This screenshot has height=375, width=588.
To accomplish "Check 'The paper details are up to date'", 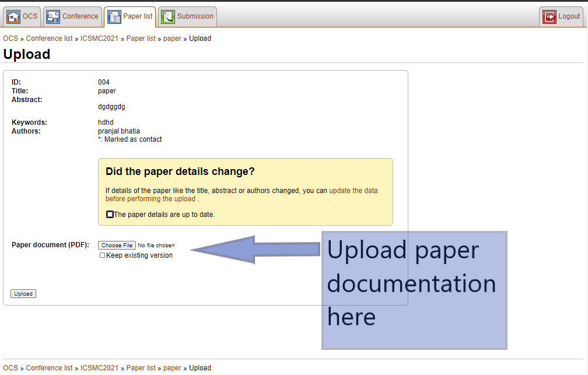I will point(110,215).
